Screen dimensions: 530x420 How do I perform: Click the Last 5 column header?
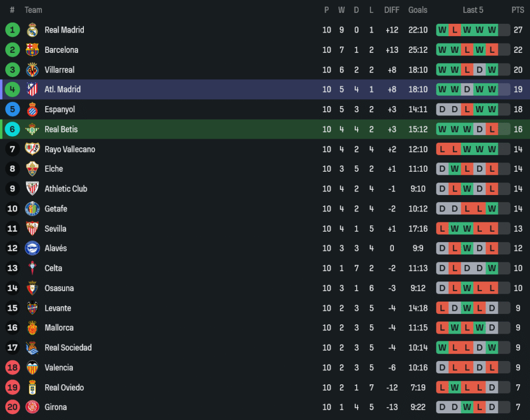[473, 10]
